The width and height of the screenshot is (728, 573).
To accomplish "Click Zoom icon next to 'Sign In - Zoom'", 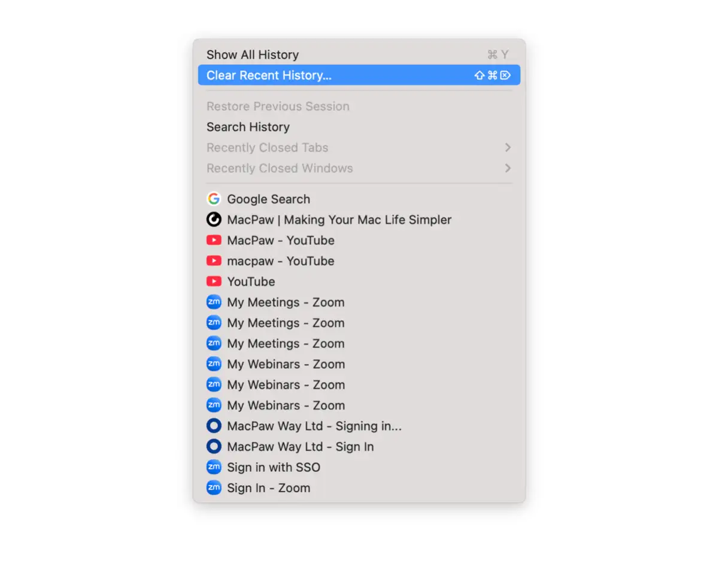I will tap(214, 487).
